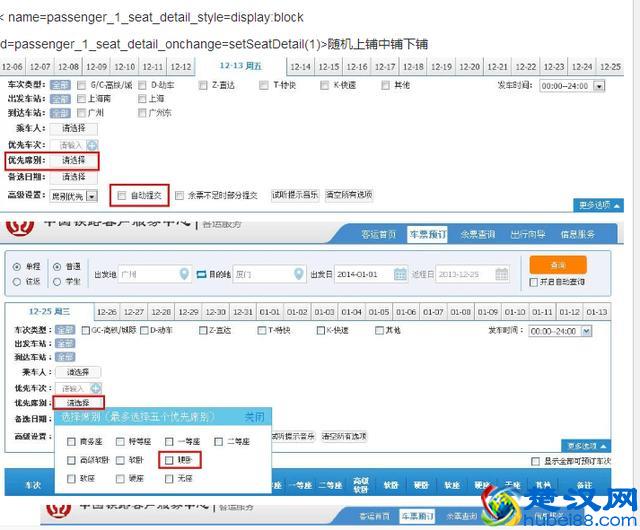
Task: Click plus icon beside 优先车次 in top screenshot
Action: pyautogui.click(x=92, y=145)
